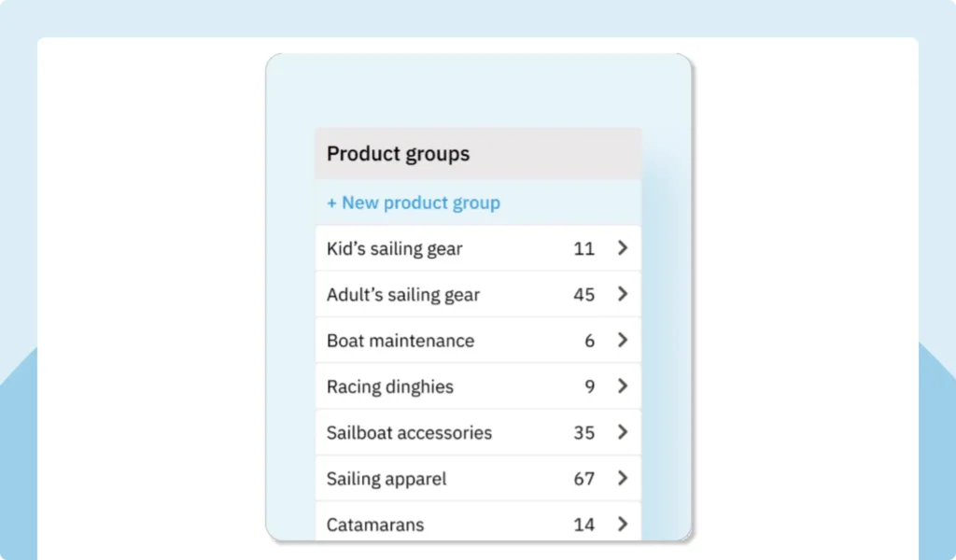Image resolution: width=956 pixels, height=560 pixels.
Task: Click the item count for Sailing apparel
Action: click(x=585, y=478)
